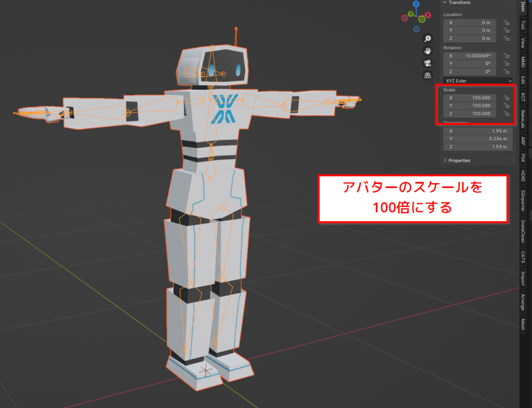
Task: Click the blue Z axis gizmo handle
Action: tap(416, 5)
